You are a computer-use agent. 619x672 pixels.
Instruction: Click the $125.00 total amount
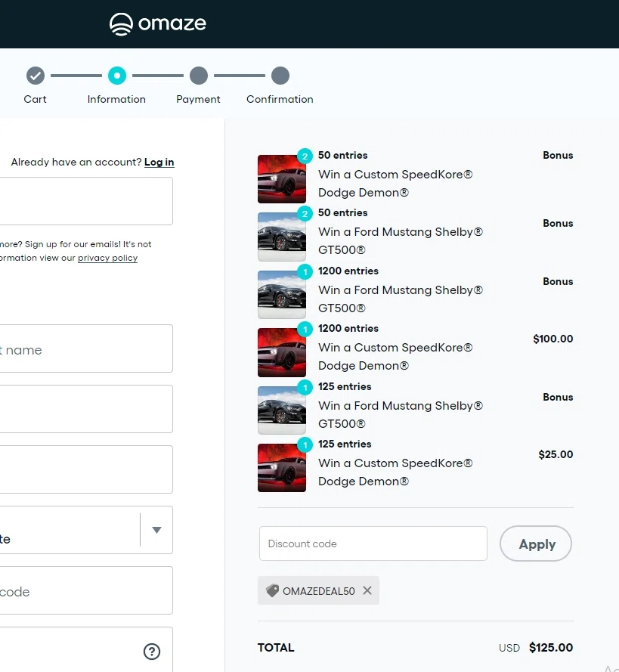tap(551, 648)
